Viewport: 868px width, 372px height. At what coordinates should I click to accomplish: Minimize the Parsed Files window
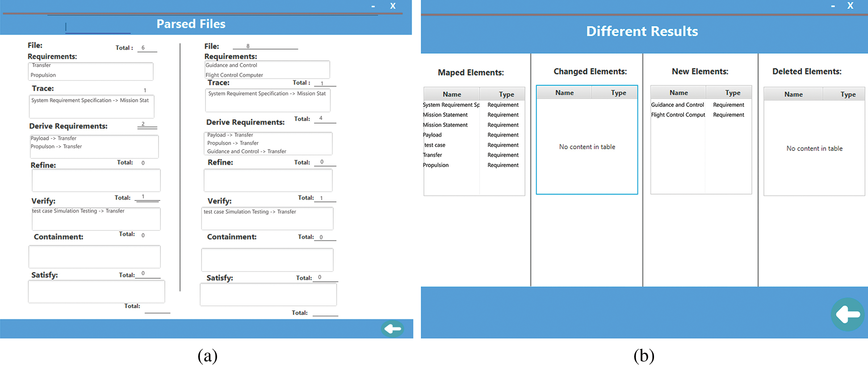coord(373,6)
